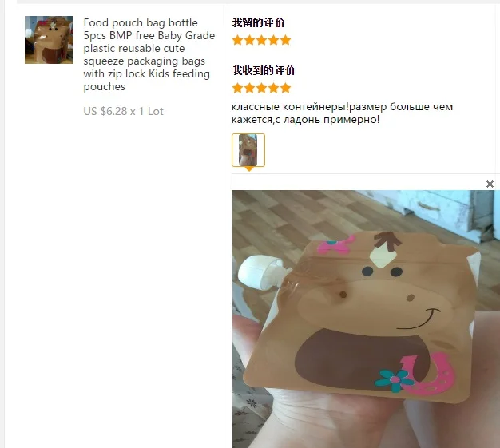
Task: Open the horse pouch product thumbnail
Action: (49, 40)
